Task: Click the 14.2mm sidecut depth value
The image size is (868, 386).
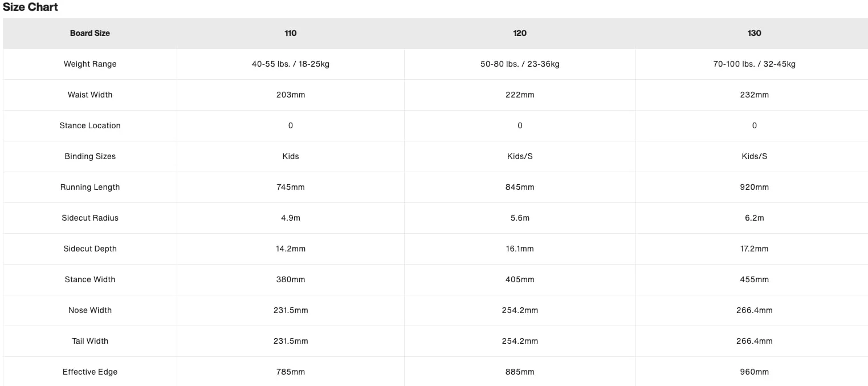Action: (291, 249)
